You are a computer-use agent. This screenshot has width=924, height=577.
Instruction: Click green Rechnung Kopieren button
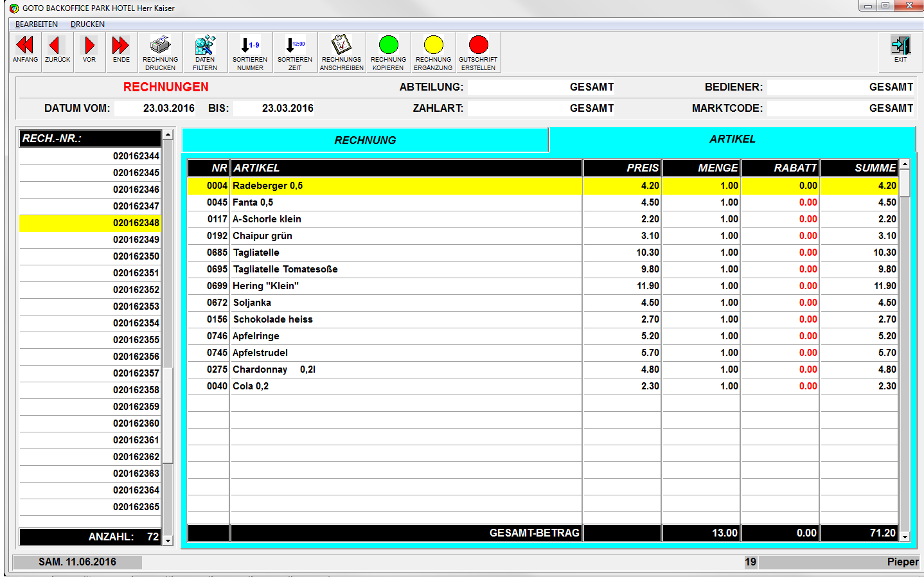coord(388,52)
